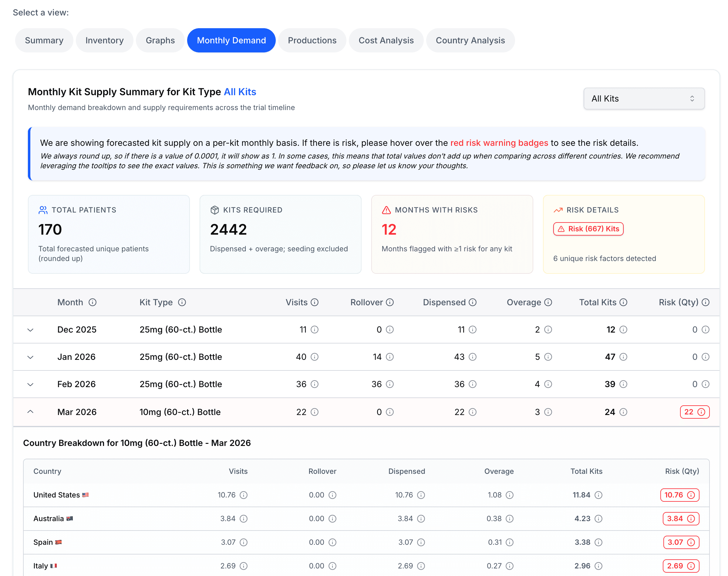Click info icon next to United States visits 10.76
The width and height of the screenshot is (728, 576).
coord(244,495)
